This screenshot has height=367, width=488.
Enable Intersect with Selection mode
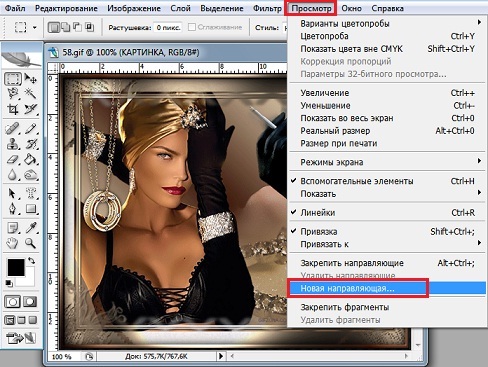(89, 27)
